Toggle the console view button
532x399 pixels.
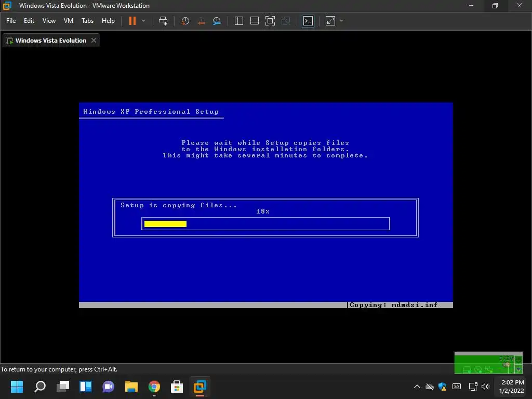(x=308, y=21)
